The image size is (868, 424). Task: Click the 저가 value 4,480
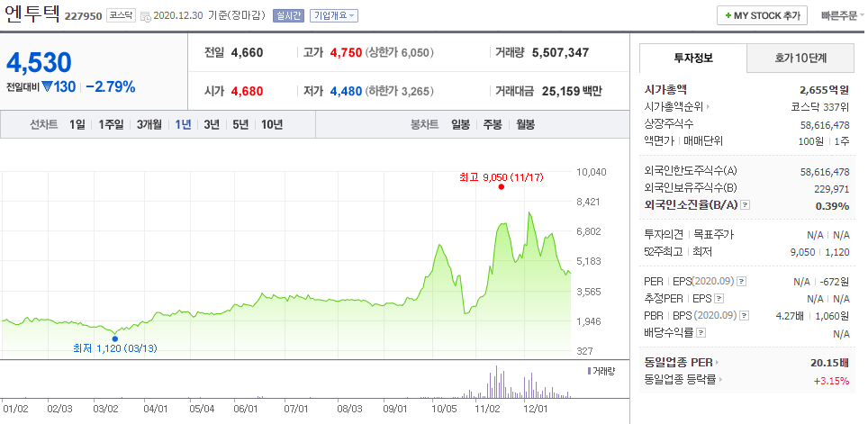click(346, 91)
